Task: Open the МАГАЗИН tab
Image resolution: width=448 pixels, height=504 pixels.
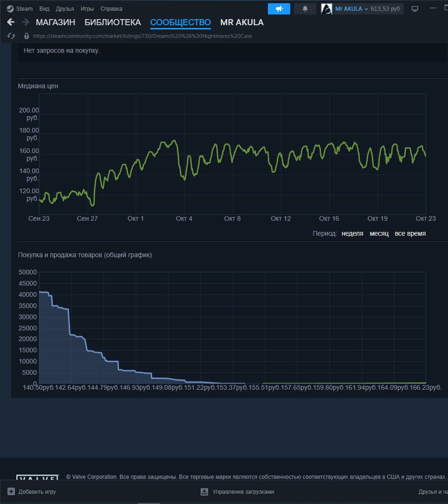Action: pos(56,22)
